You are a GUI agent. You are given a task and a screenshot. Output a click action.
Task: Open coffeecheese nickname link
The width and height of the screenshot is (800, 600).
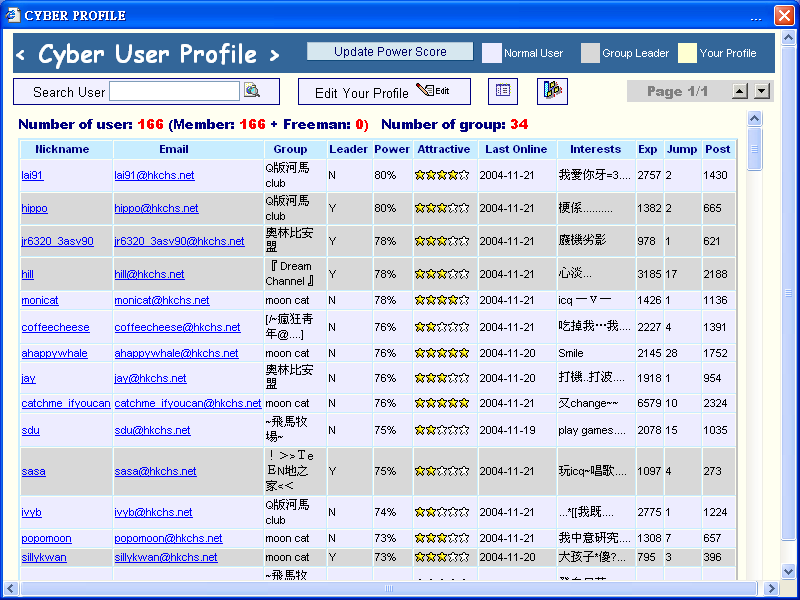click(x=55, y=327)
